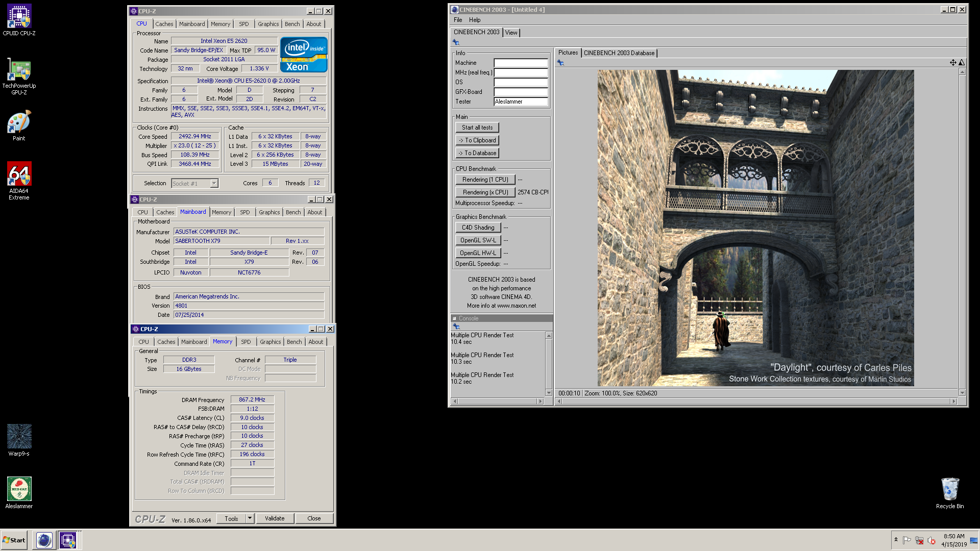Screen dimensions: 980x551
Task: Click the To Clipboard button
Action: tap(477, 140)
